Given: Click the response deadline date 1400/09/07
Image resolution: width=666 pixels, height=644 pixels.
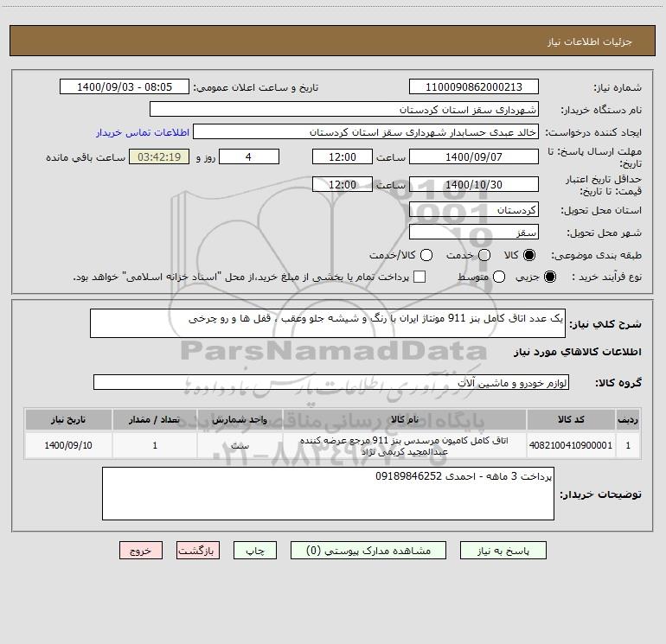Looking at the screenshot, I should coord(474,156).
